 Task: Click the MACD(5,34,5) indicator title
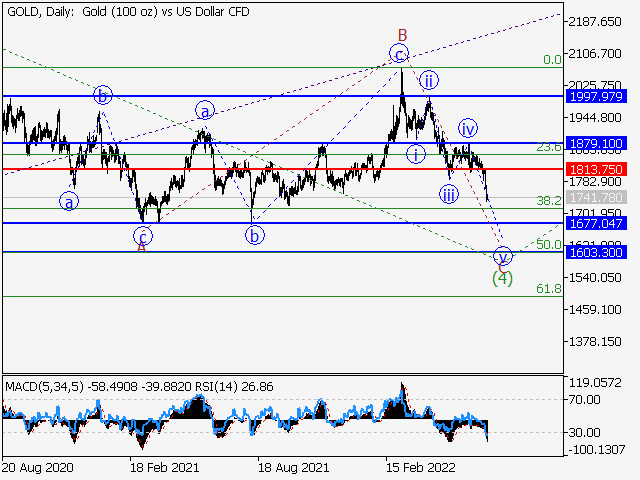pyautogui.click(x=41, y=386)
